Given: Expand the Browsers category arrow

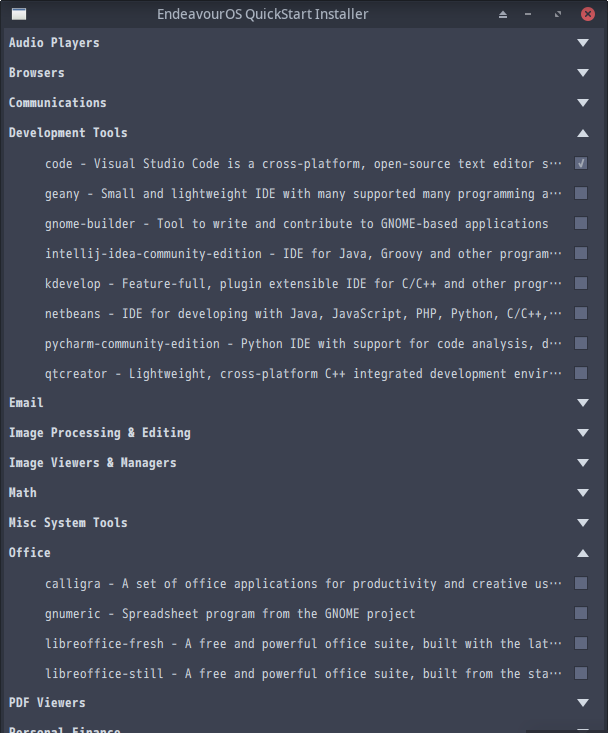Looking at the screenshot, I should point(582,73).
